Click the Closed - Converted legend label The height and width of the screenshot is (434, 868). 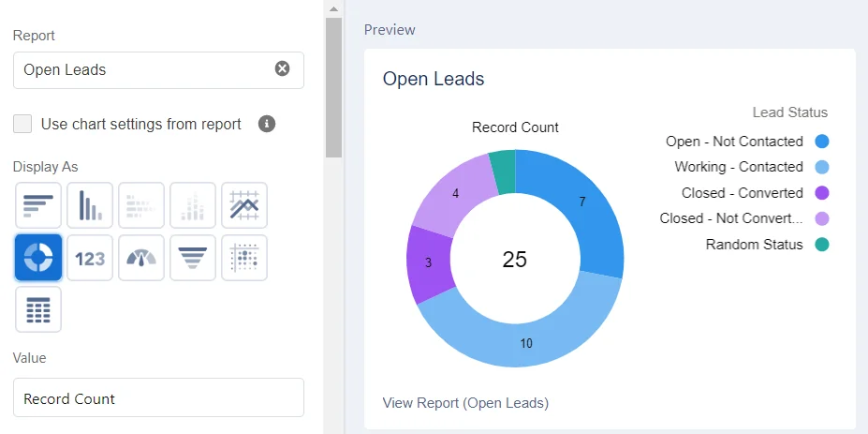click(743, 193)
